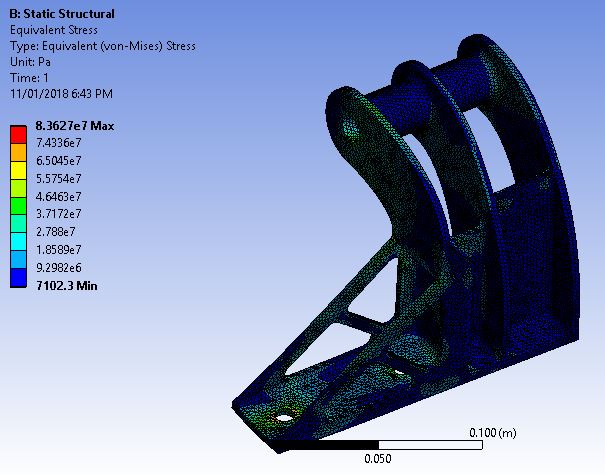Click the bolt hole near bracket's bottom tip
Screen dimensions: 605x475
click(x=286, y=417)
